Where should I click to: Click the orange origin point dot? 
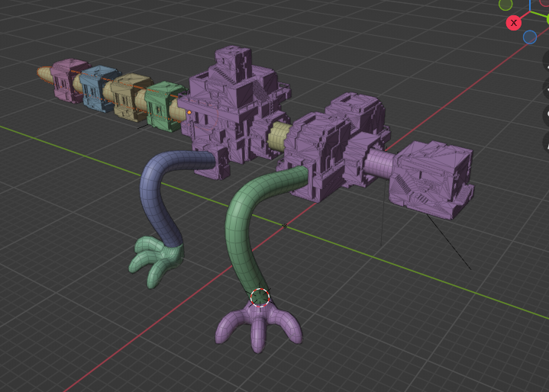[x=189, y=112]
